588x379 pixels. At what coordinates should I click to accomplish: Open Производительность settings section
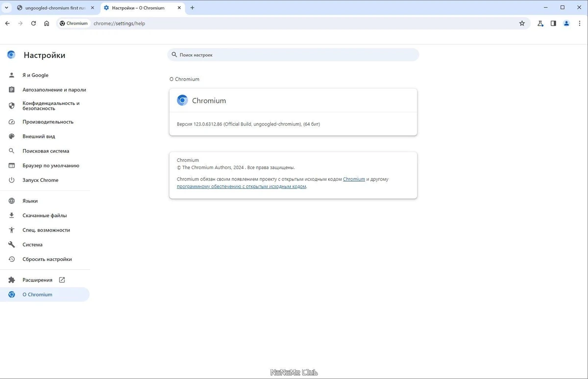(45, 122)
